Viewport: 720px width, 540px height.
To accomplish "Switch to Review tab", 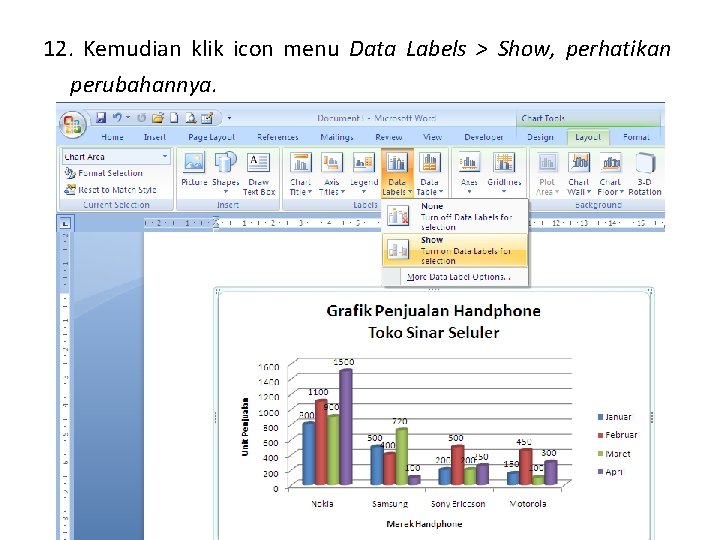I will coord(388,137).
